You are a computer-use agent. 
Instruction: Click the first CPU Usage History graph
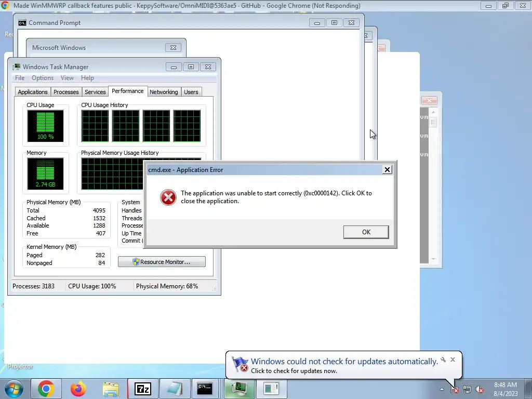(95, 126)
